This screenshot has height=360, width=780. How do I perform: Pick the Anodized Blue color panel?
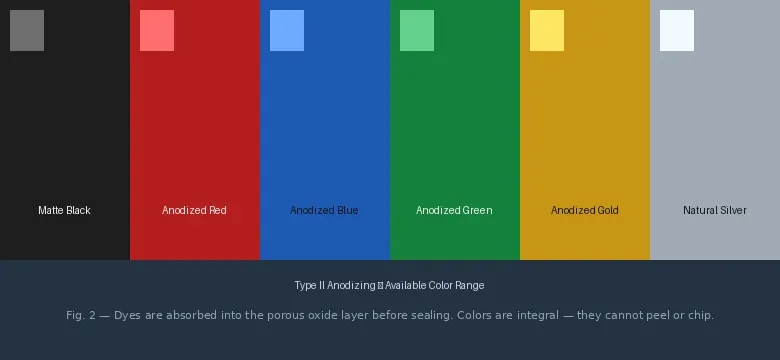click(325, 130)
